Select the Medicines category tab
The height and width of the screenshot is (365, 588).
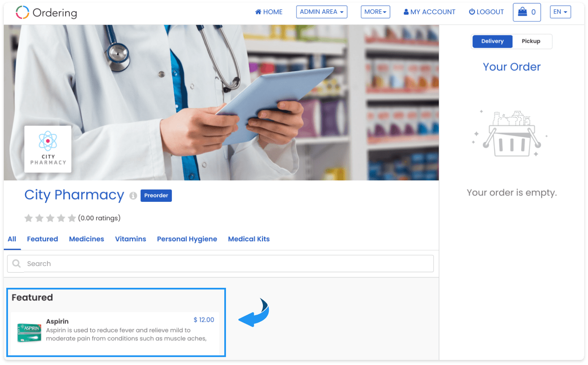click(87, 239)
